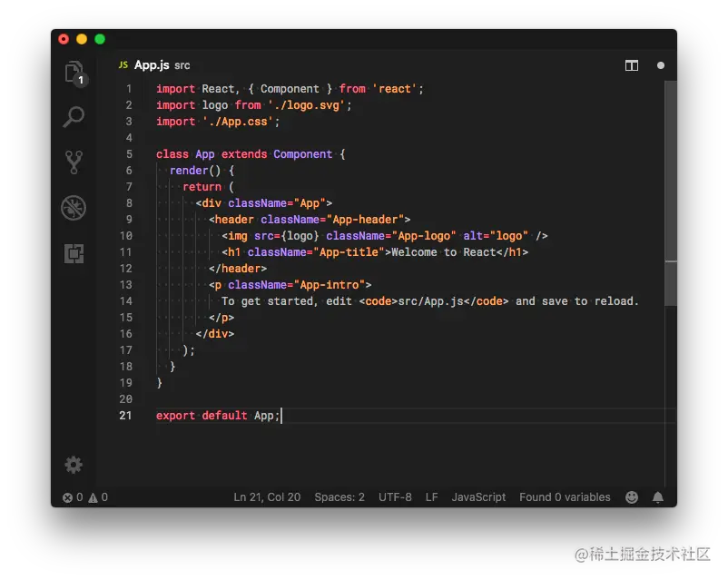Open the Extensions view icon

(74, 253)
